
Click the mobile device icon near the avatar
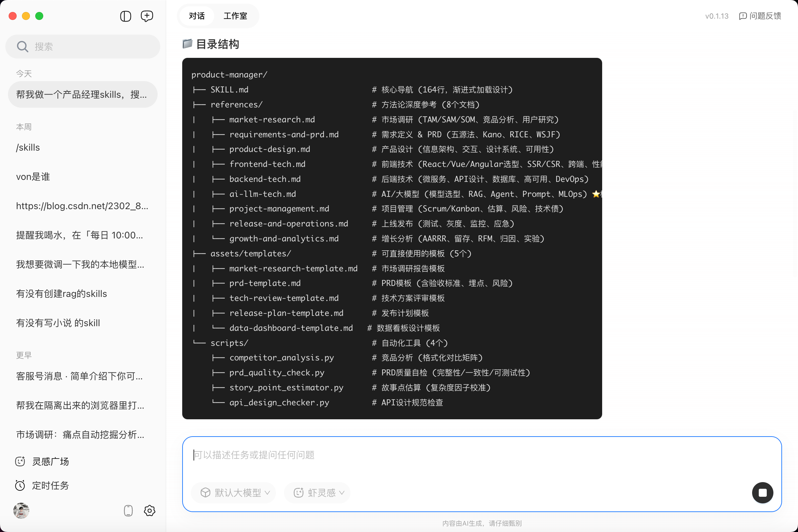(x=128, y=511)
